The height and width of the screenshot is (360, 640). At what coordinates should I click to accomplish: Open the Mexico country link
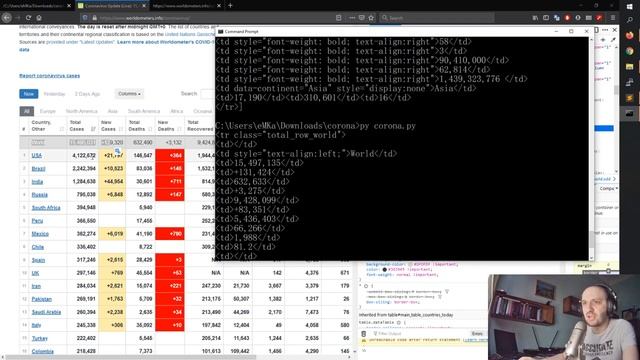pyautogui.click(x=40, y=234)
